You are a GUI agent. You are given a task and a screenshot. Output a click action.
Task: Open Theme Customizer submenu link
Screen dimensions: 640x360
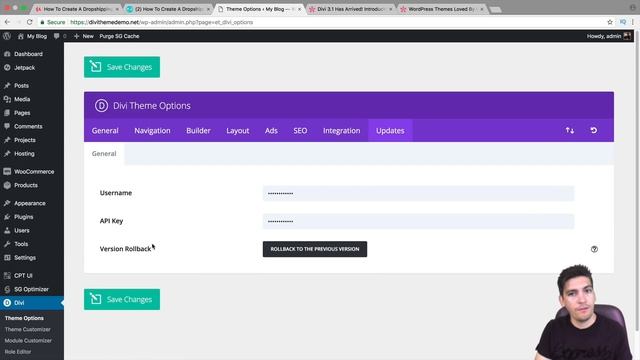(x=27, y=329)
